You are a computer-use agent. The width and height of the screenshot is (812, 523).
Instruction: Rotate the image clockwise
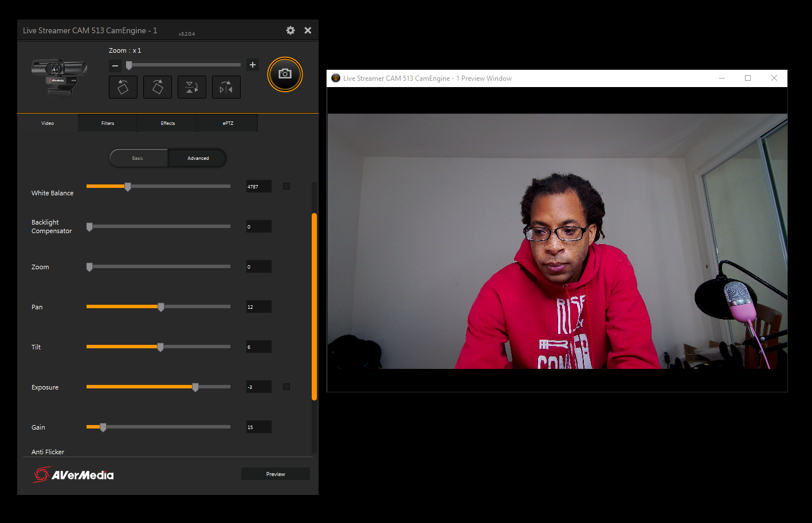point(158,87)
